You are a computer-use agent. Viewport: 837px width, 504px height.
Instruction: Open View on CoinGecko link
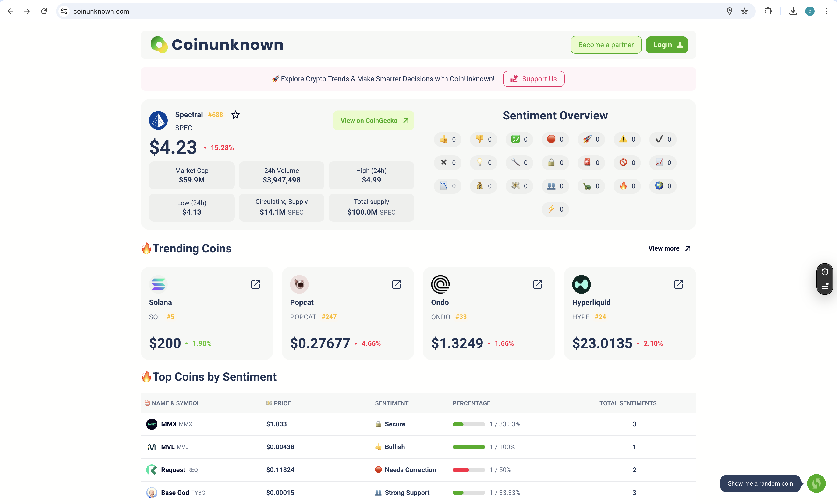click(x=373, y=120)
